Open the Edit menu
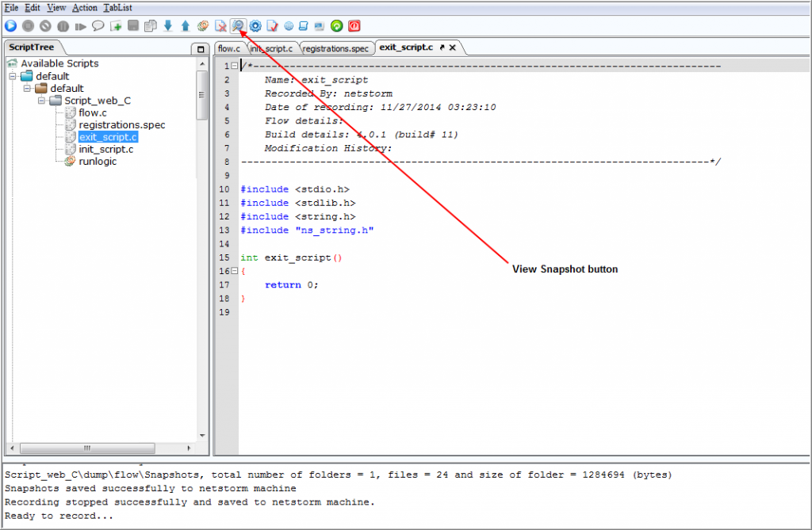812x530 pixels. tap(32, 8)
